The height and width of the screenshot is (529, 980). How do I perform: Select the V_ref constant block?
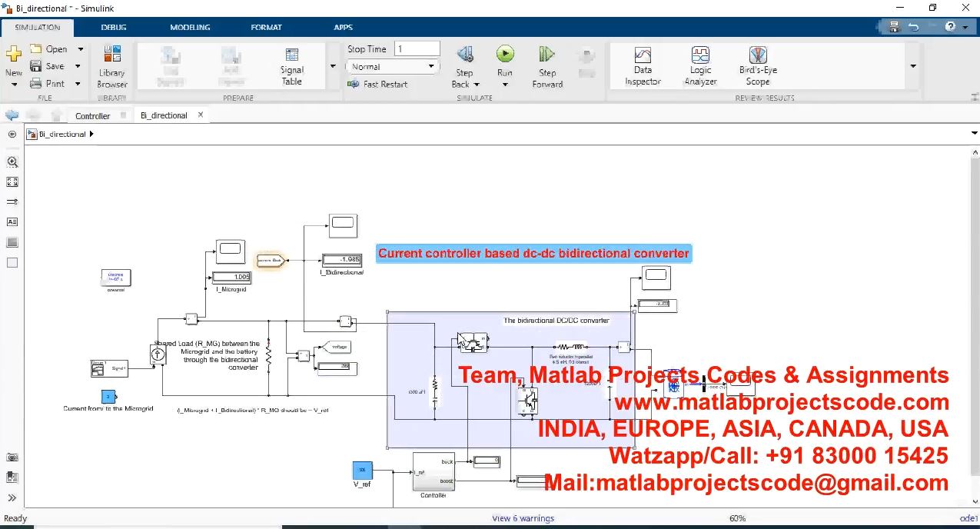pyautogui.click(x=362, y=470)
